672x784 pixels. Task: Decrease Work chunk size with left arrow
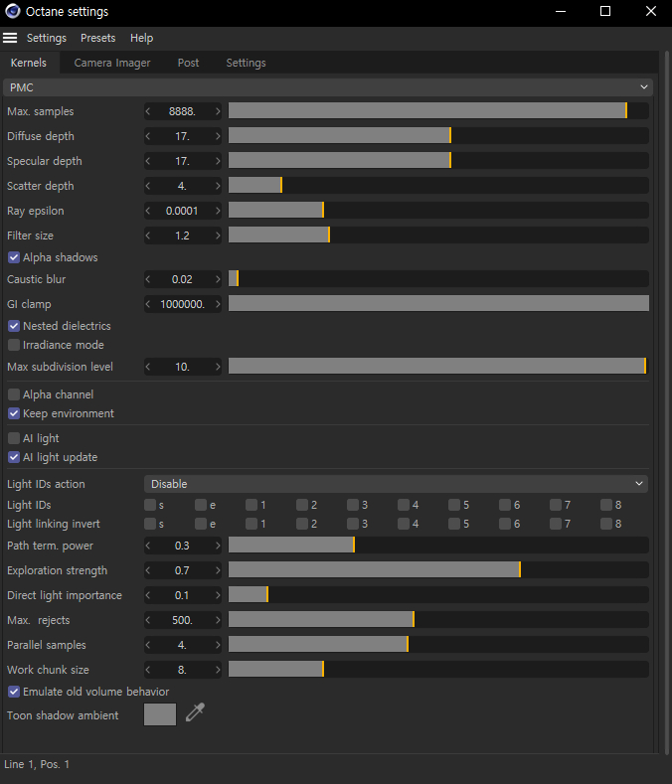pos(148,670)
